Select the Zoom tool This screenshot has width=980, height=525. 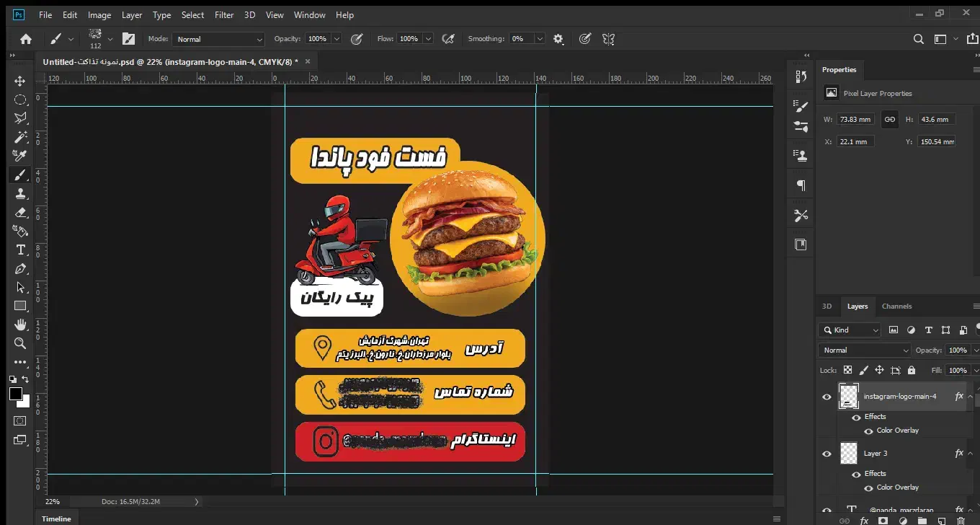click(20, 343)
